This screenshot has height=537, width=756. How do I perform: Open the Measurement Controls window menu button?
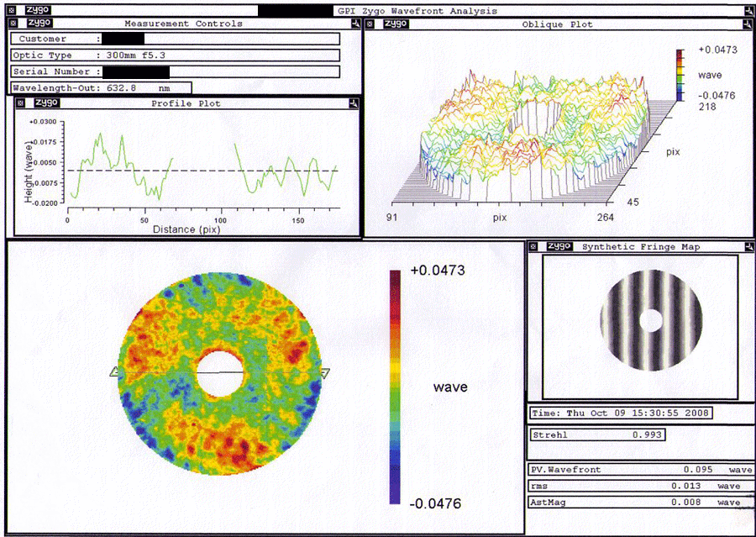[13, 24]
